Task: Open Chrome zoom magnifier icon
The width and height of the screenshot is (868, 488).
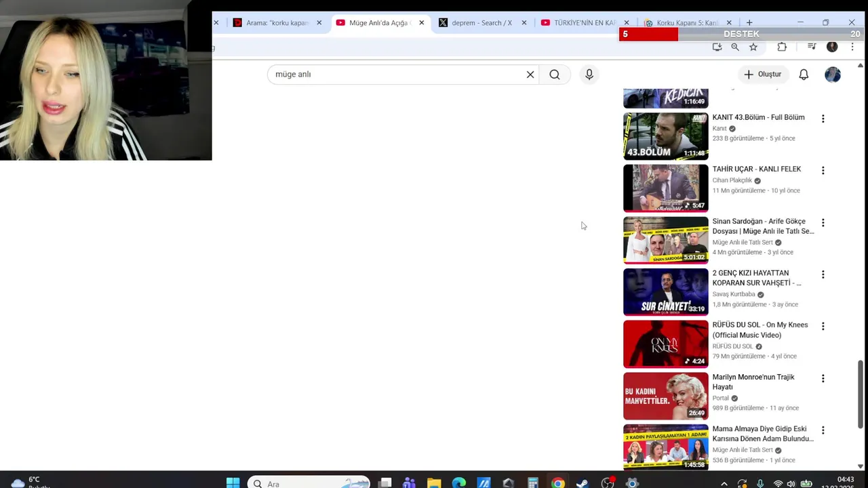Action: [735, 47]
